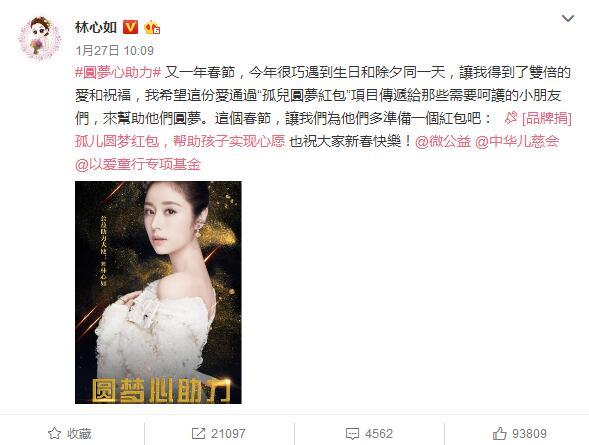Click the star favorite icon
The width and height of the screenshot is (589, 445).
coord(54,434)
